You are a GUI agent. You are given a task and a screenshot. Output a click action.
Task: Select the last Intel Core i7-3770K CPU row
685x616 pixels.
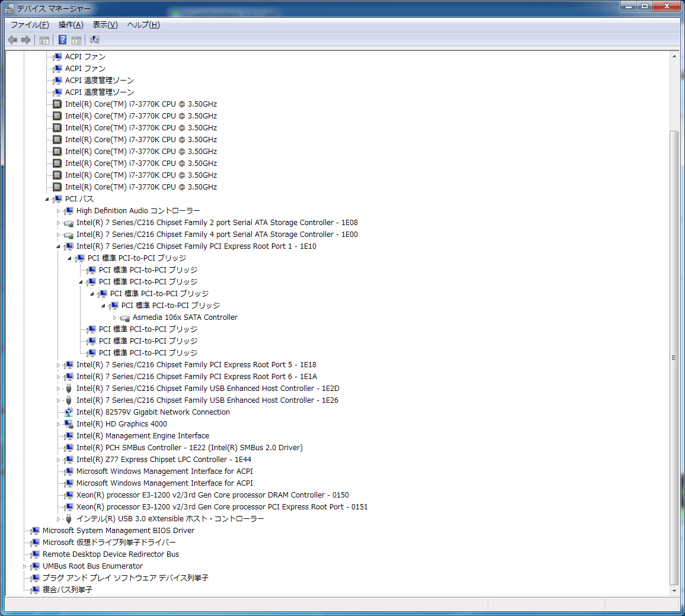(x=140, y=187)
